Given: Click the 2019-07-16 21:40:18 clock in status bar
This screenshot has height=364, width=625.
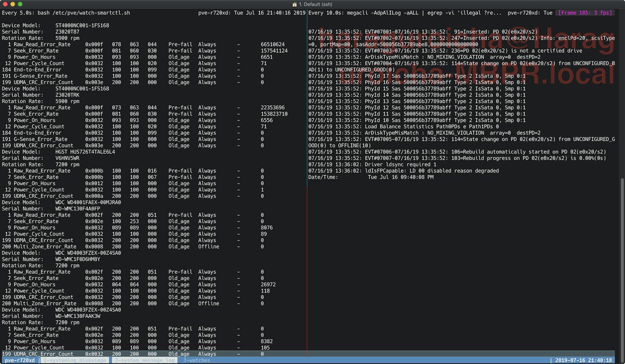Looking at the screenshot, I should click(583, 361).
